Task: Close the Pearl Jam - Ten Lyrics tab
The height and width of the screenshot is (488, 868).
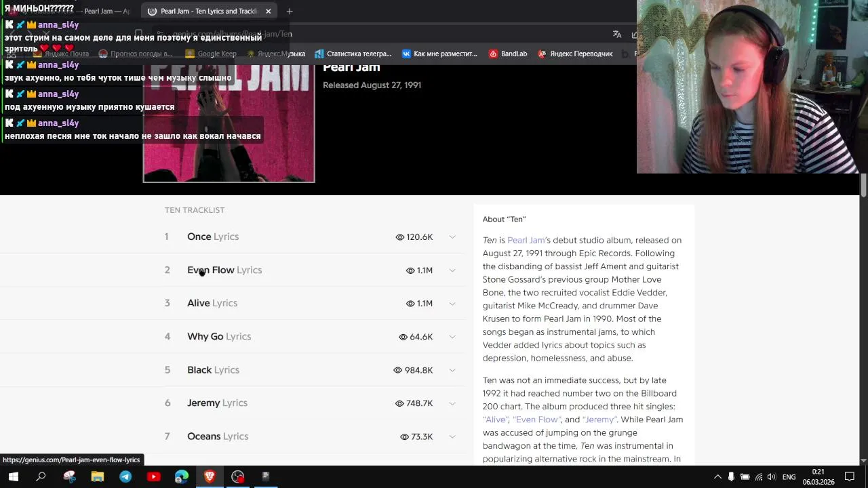Action: point(268,11)
